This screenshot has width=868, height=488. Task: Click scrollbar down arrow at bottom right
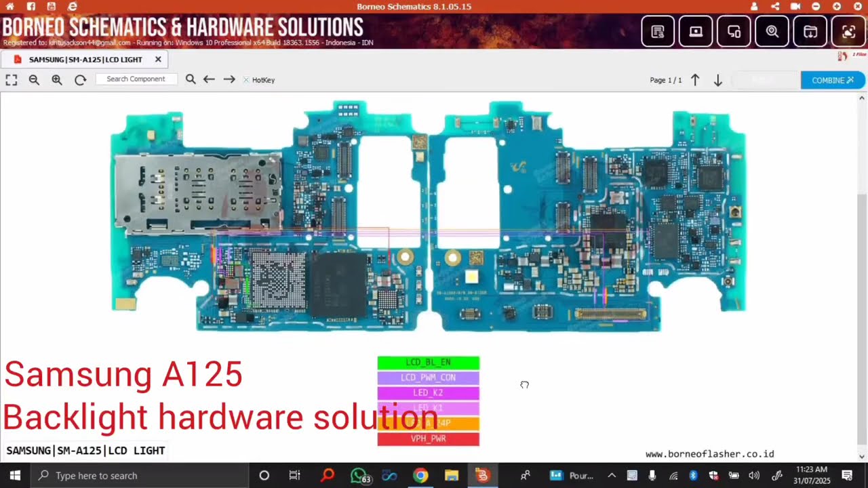click(862, 456)
